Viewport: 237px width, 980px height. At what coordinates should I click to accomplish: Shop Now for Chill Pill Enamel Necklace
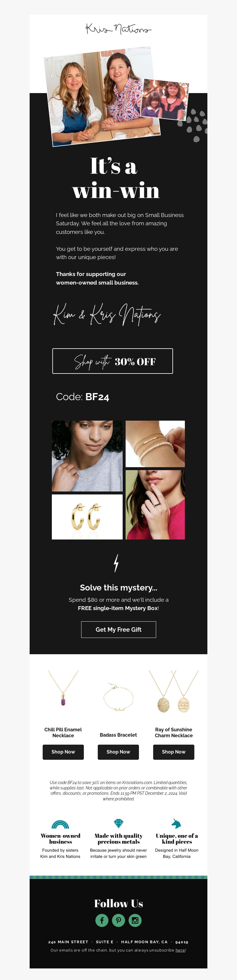[63, 752]
